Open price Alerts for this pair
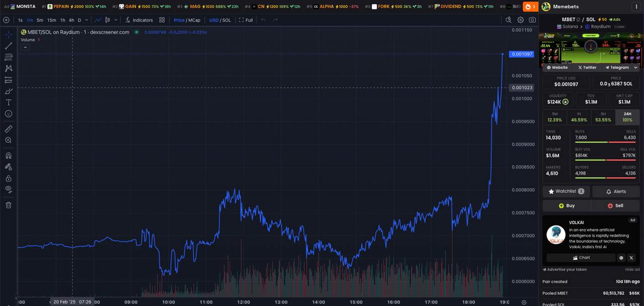 pyautogui.click(x=616, y=191)
